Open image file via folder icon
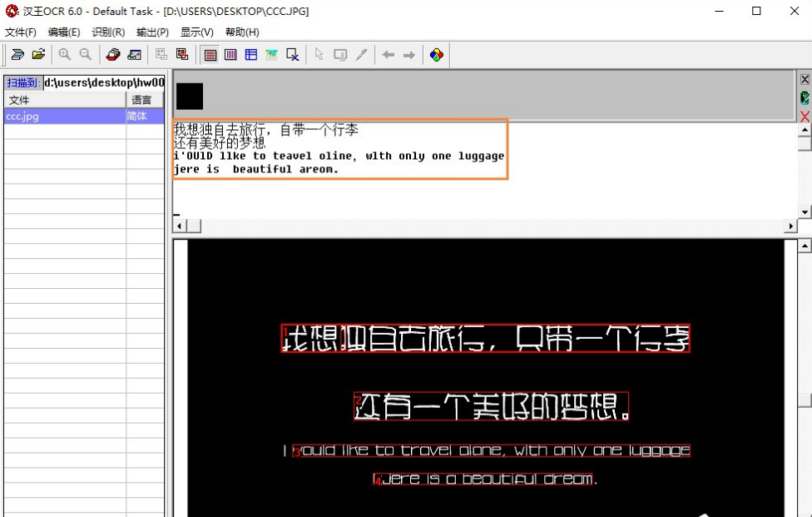The width and height of the screenshot is (812, 517). (x=39, y=54)
